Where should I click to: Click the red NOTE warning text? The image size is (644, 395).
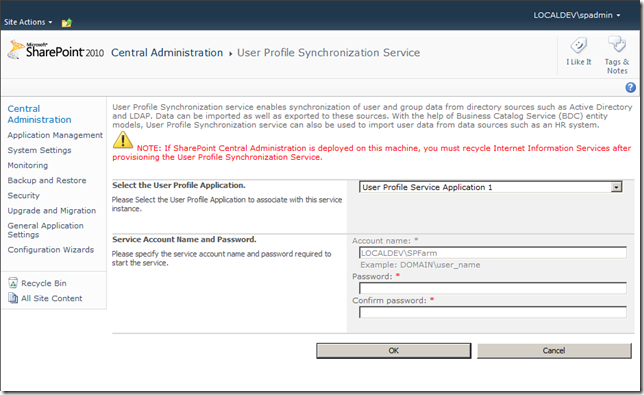(x=372, y=153)
